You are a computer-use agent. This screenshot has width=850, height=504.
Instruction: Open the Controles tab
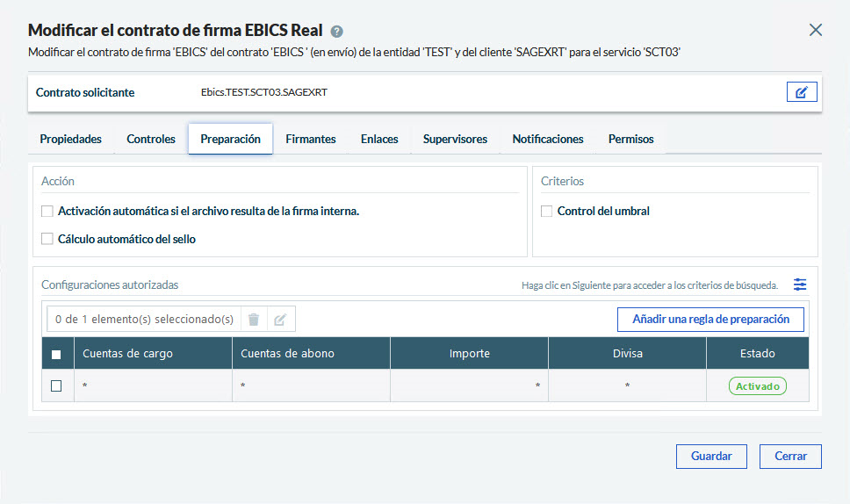pyautogui.click(x=151, y=139)
